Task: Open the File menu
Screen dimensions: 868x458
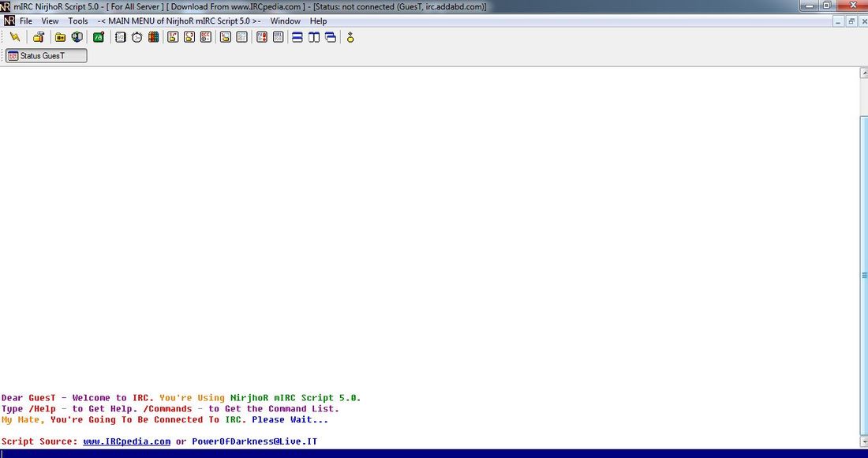Action: tap(26, 21)
